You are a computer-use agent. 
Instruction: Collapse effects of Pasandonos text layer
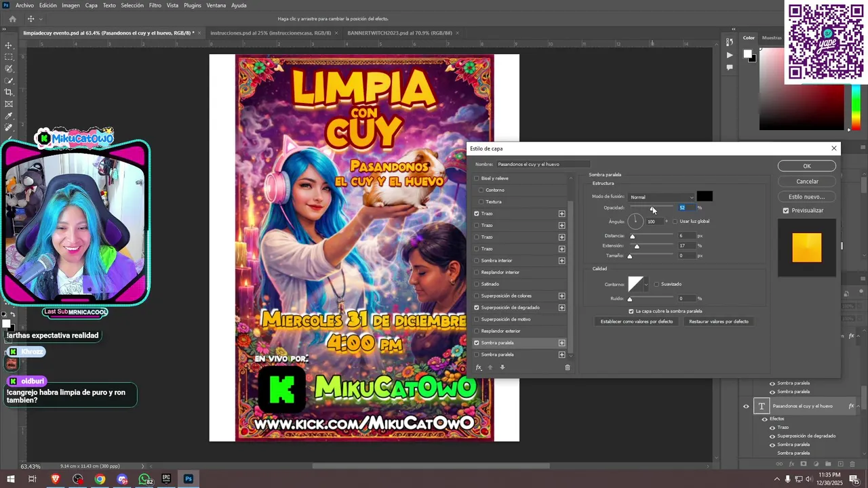tap(859, 406)
